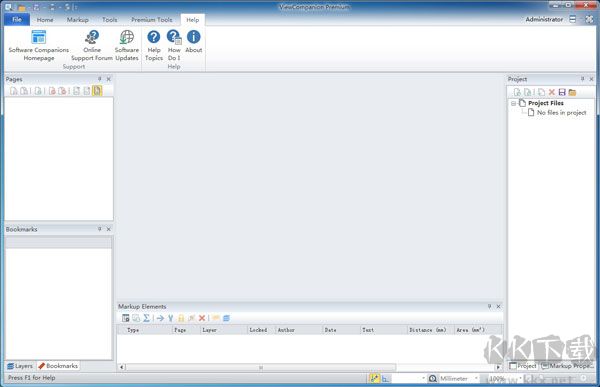Toggle the highlighted snap icon in the status bar
Viewport: 600px width, 387px height.
pos(374,378)
